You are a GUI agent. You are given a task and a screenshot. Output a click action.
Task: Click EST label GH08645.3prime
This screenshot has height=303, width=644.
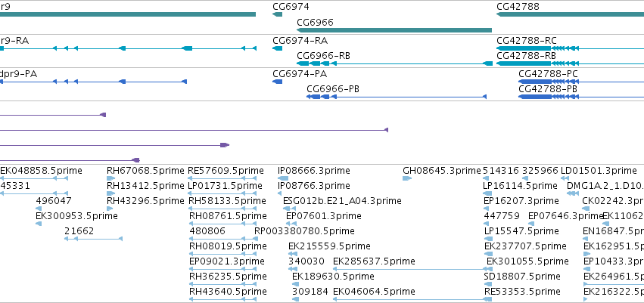[x=441, y=171]
